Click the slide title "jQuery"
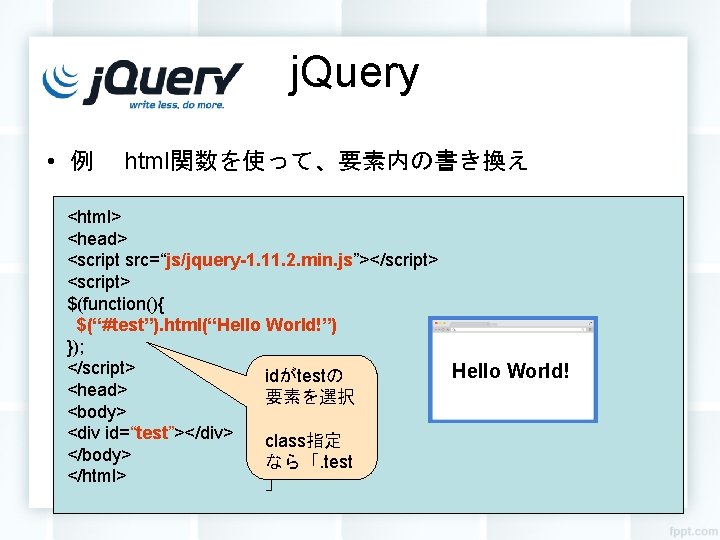Viewport: 720px width, 540px height. click(x=354, y=74)
